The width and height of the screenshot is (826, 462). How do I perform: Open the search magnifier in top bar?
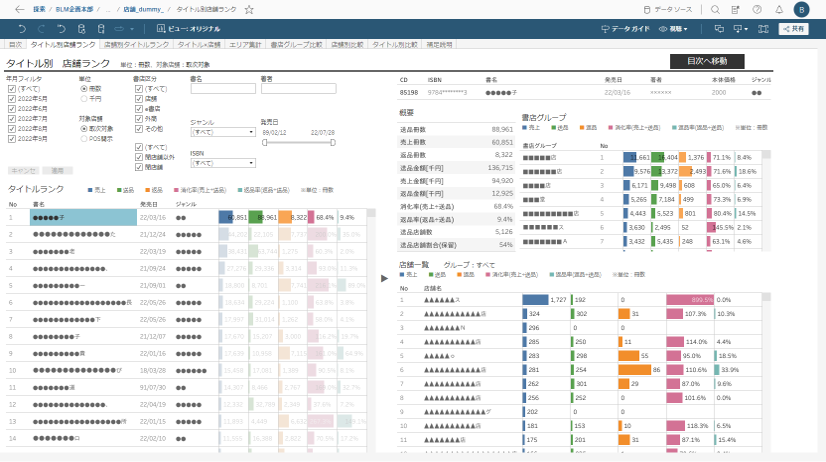click(715, 9)
